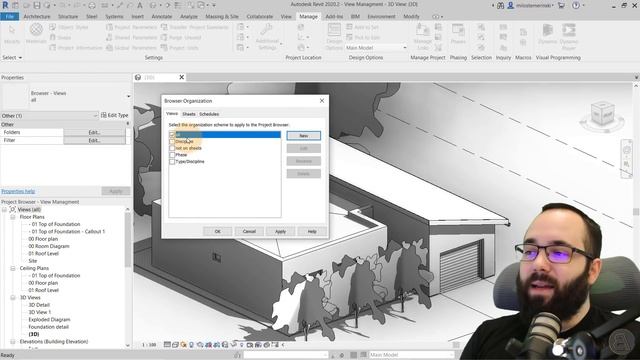Image resolution: width=640 pixels, height=360 pixels.
Task: Open the View ribbon tab
Action: 286,16
